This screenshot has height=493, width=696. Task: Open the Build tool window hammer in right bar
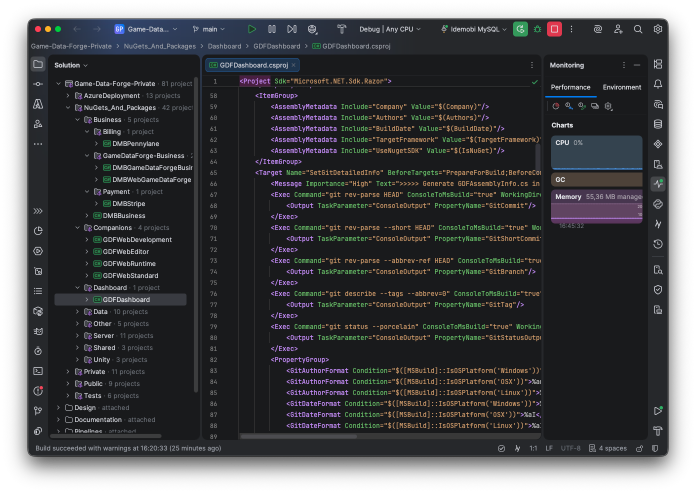[x=658, y=430]
